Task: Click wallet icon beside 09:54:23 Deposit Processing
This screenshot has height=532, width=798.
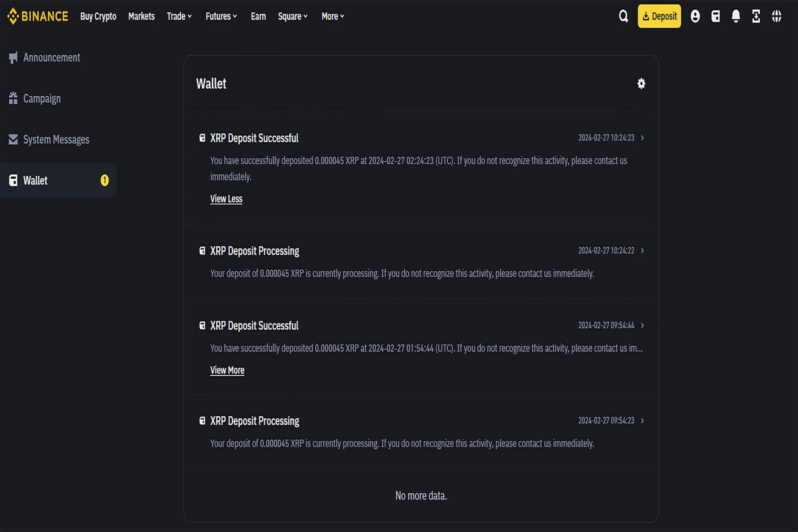Action: (202, 421)
